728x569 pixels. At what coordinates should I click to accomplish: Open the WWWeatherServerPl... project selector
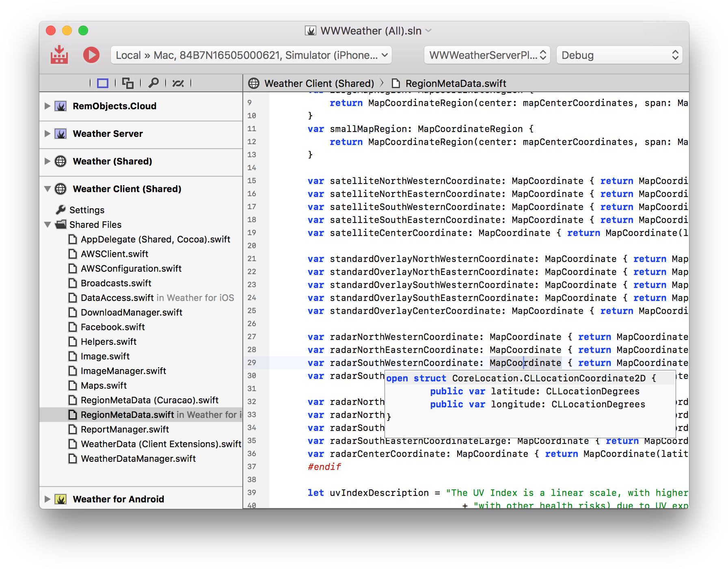pyautogui.click(x=487, y=55)
